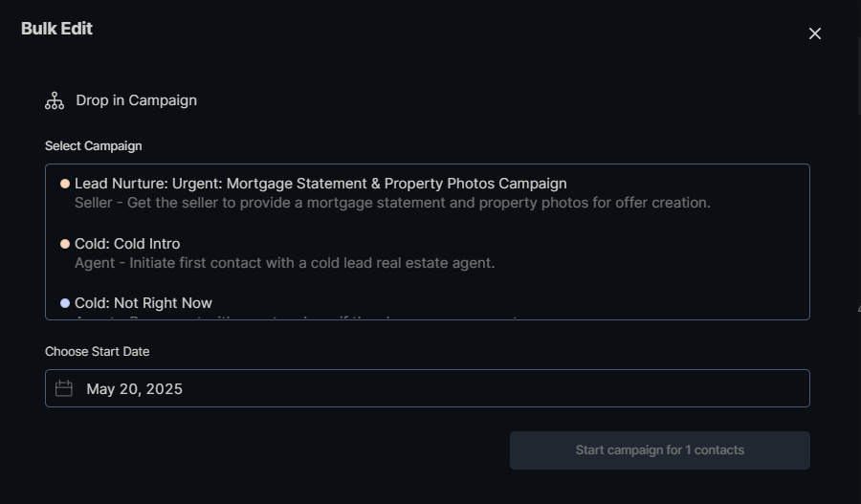Click the Choose Start Date label

tap(97, 352)
